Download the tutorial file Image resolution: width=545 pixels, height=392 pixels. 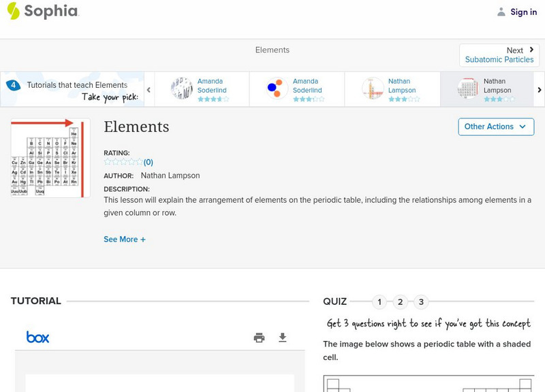click(x=283, y=338)
